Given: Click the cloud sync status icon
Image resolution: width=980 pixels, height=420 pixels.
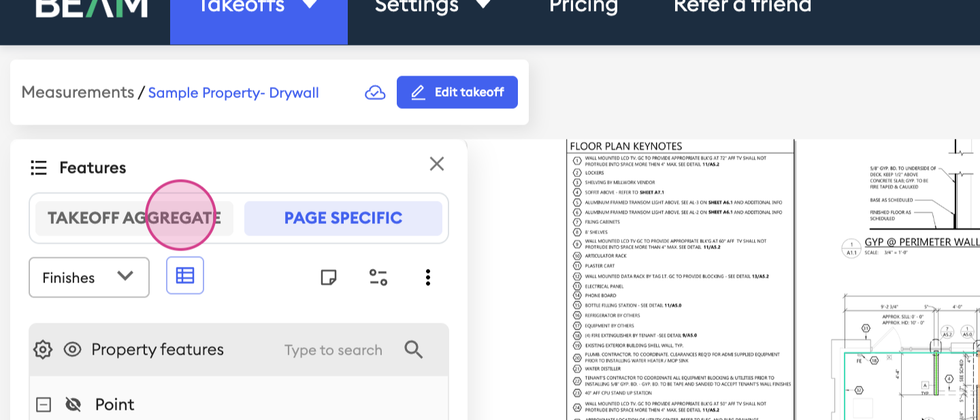Looking at the screenshot, I should 375,93.
